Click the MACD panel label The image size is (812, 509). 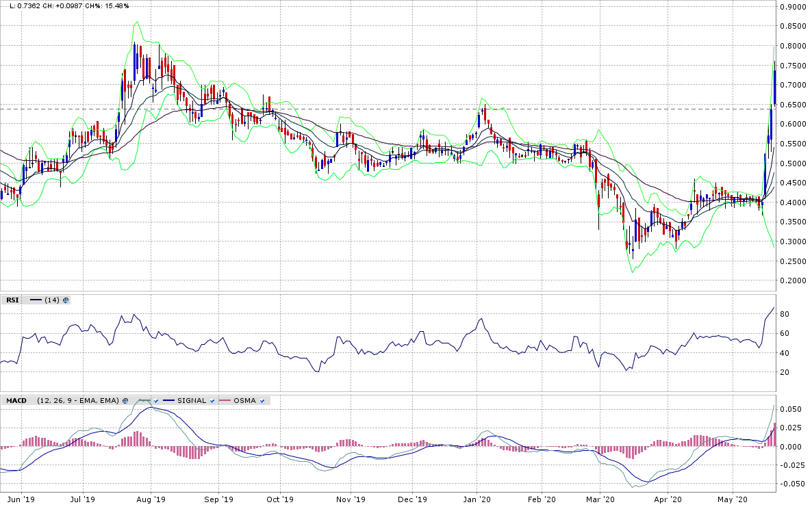(x=16, y=401)
